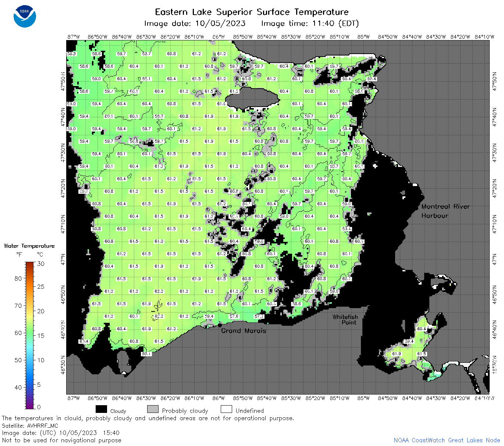The width and height of the screenshot is (504, 446).
Task: Click the 57.6 temperature reading near Grand Marais
Action: click(x=234, y=316)
